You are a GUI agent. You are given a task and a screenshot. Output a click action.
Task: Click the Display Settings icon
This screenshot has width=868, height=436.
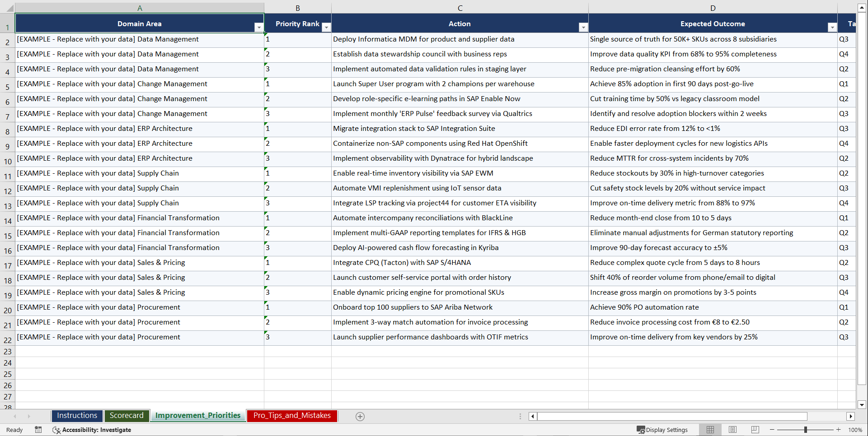641,430
